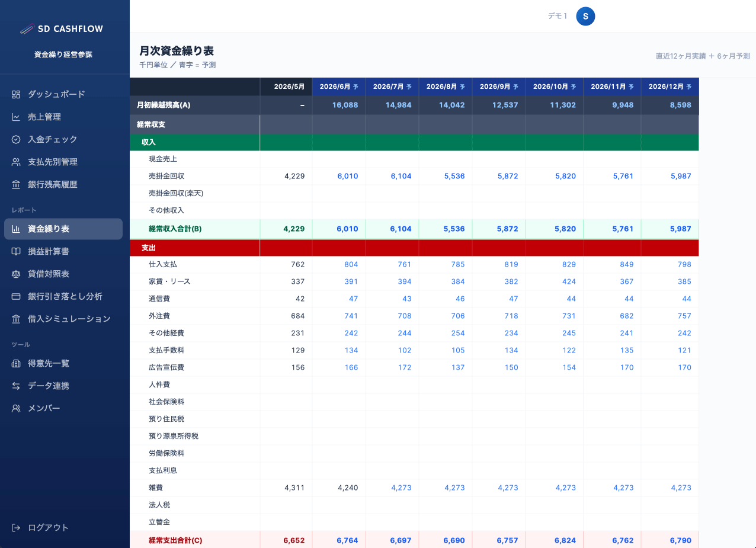This screenshot has height=548, width=756.
Task: Click the 預り源泉所得税 row label
Action: 174,436
